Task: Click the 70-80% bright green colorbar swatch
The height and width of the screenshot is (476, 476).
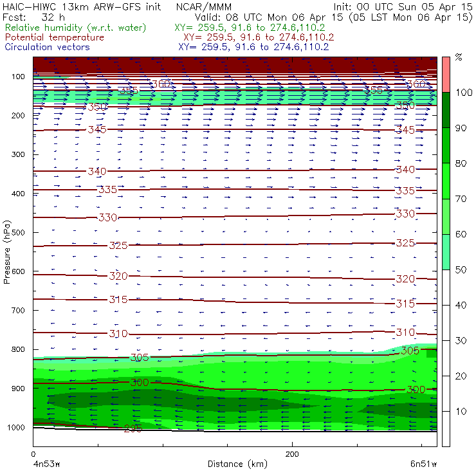Action: [446, 181]
